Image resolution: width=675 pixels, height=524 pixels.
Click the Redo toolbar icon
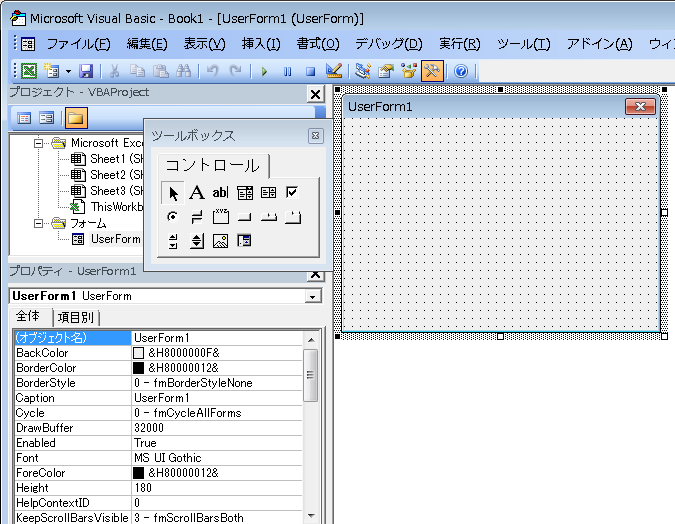point(235,71)
